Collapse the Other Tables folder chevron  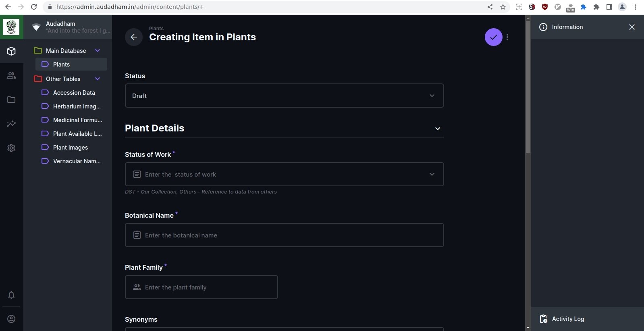98,79
